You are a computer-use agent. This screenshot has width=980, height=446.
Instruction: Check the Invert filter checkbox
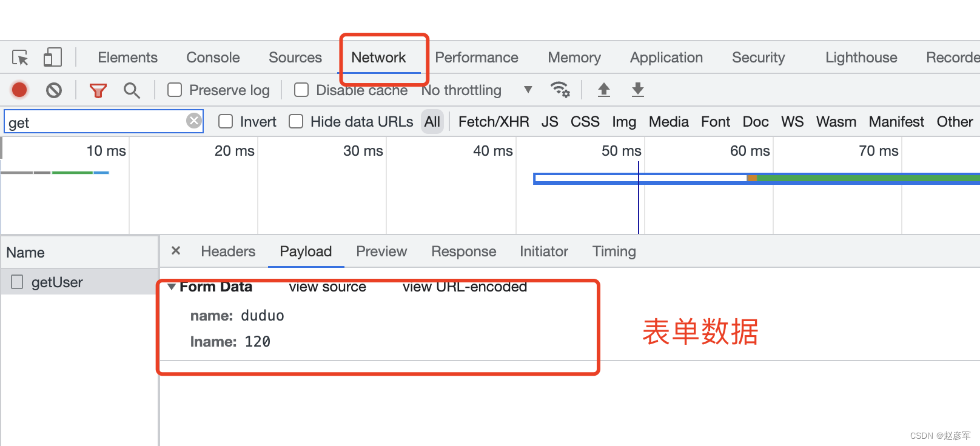[x=226, y=121]
